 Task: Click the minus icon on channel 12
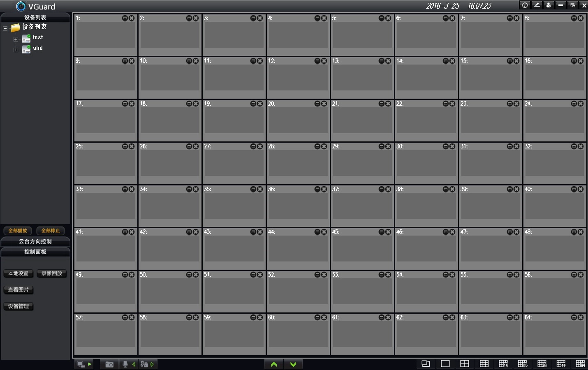click(317, 61)
